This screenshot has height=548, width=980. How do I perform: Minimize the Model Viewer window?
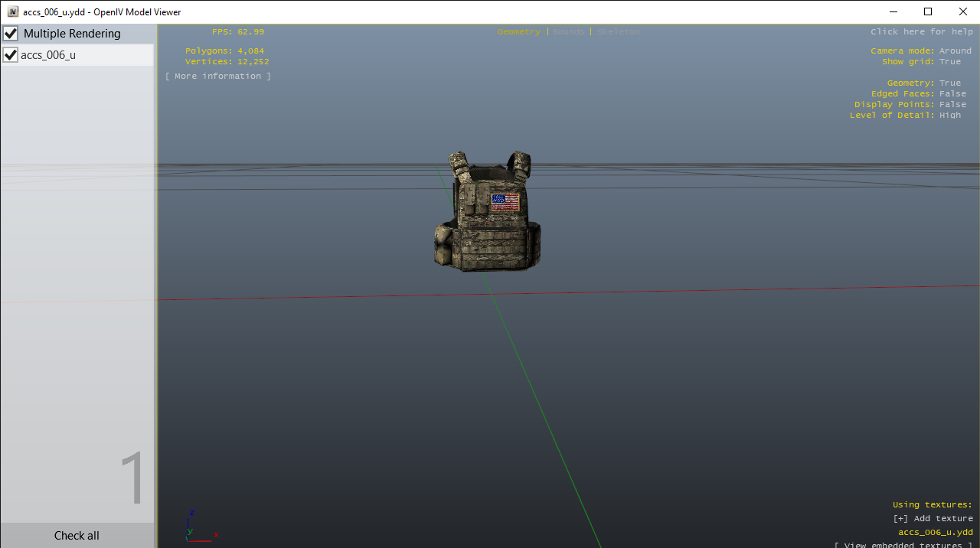tap(893, 12)
